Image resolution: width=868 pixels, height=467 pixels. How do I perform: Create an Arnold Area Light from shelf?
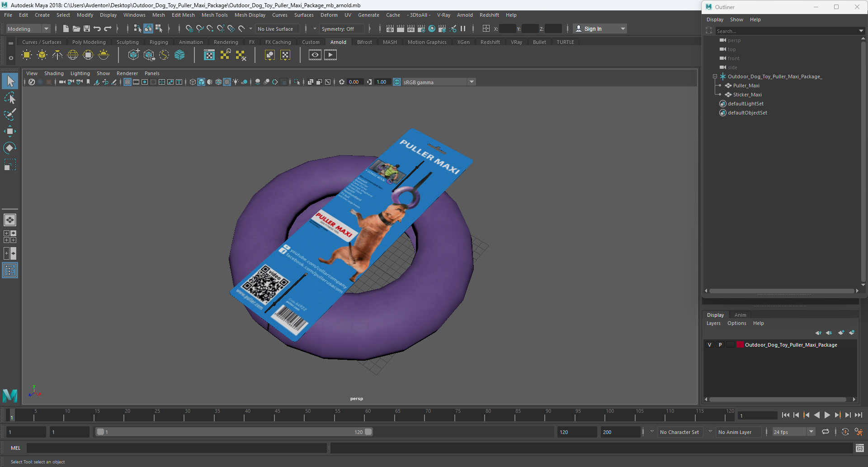[27, 55]
